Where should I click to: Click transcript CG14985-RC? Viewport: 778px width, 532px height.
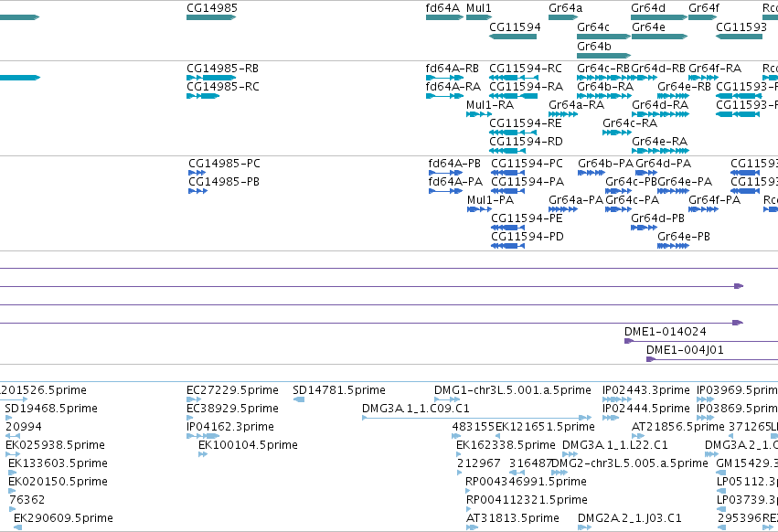pos(203,96)
